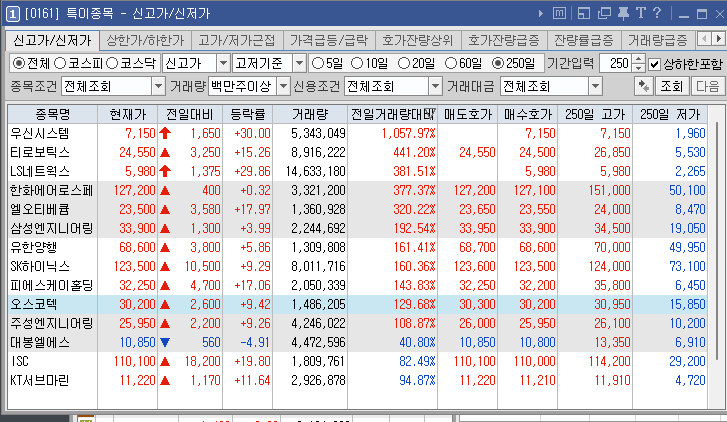
Task: Decrease 기간입력 value with down stepper
Action: tap(638, 68)
